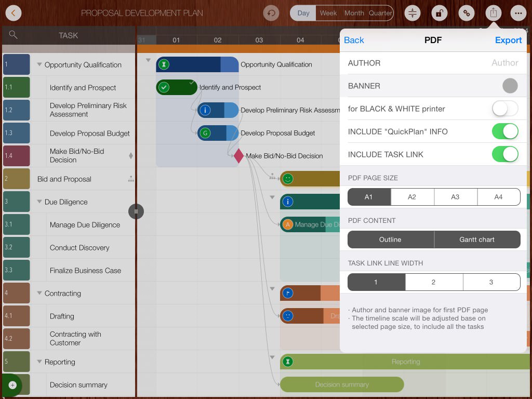Tap the search magnifier in task list
The width and height of the screenshot is (532, 399).
(14, 35)
